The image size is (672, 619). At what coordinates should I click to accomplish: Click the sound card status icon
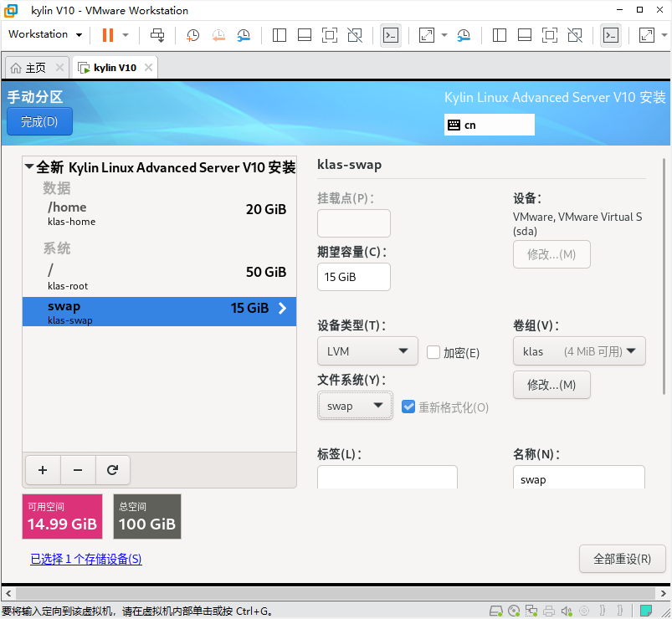point(567,611)
